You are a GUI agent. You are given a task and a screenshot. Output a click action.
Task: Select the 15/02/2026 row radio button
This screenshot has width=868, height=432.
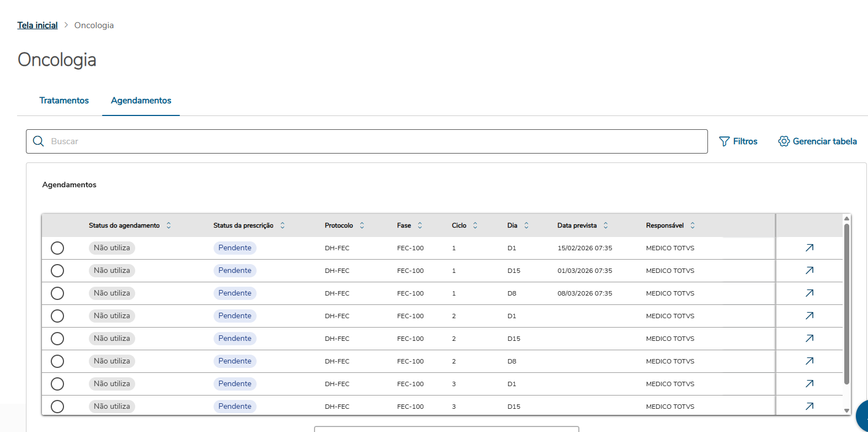[57, 248]
